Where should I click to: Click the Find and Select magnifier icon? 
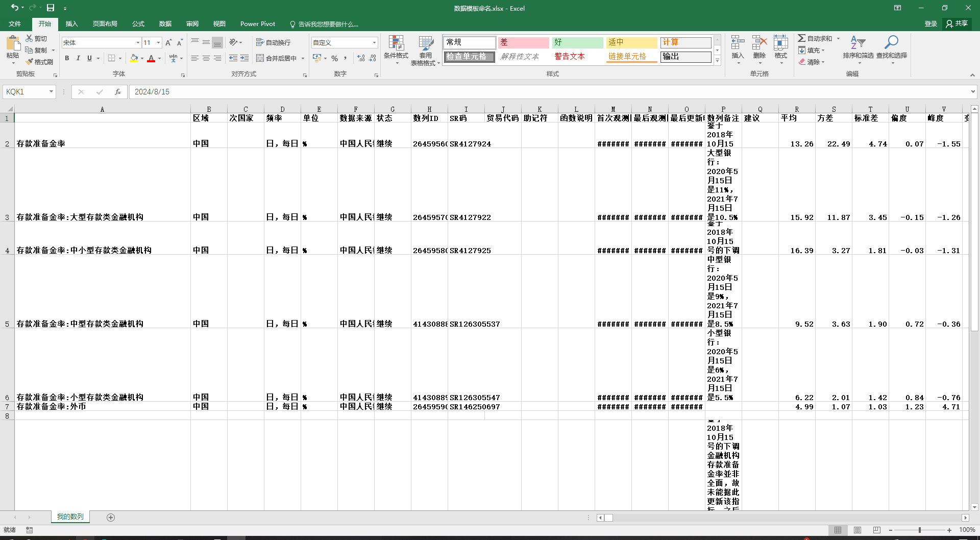tap(891, 43)
